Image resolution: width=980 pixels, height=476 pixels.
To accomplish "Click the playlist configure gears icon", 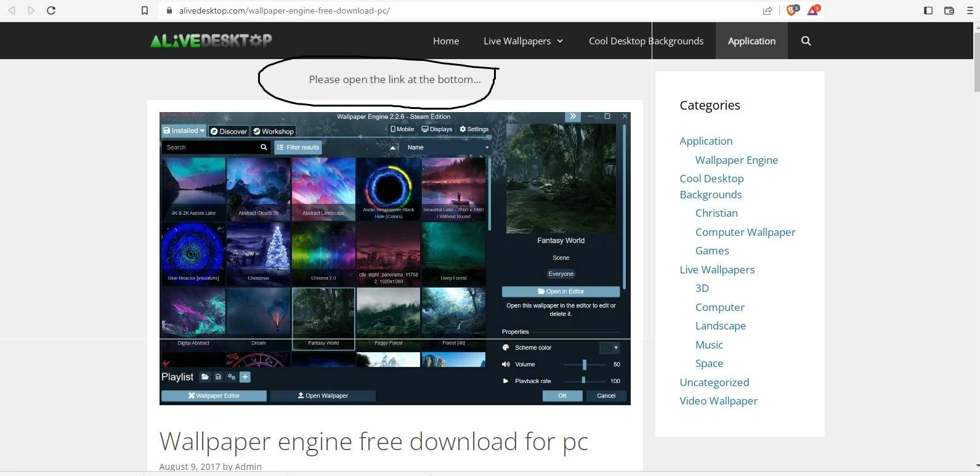I will coord(232,377).
